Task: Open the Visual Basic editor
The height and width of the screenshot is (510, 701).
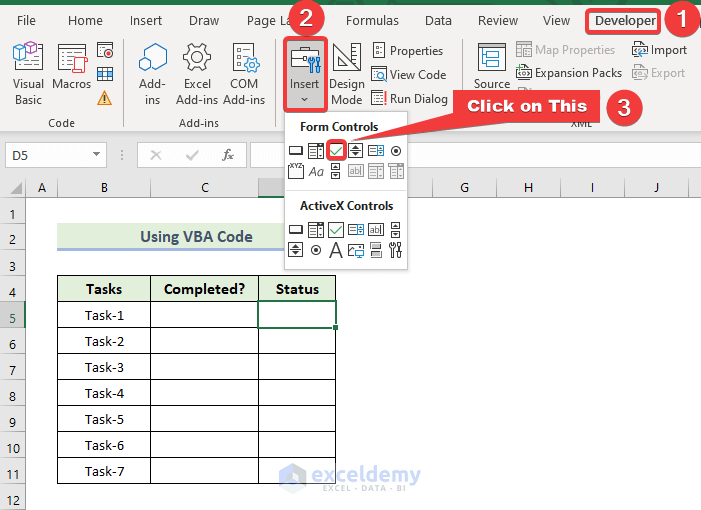Action: point(28,74)
